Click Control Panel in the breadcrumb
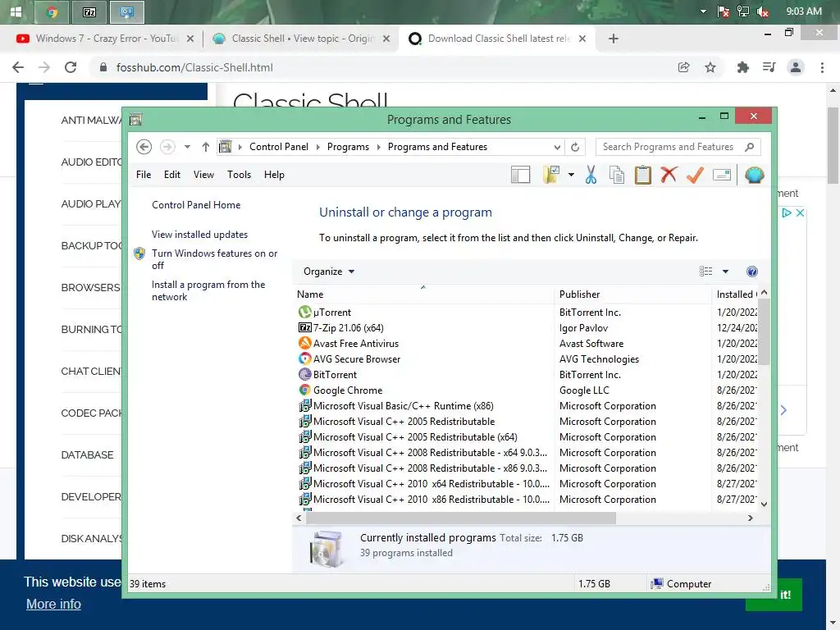 coord(279,147)
